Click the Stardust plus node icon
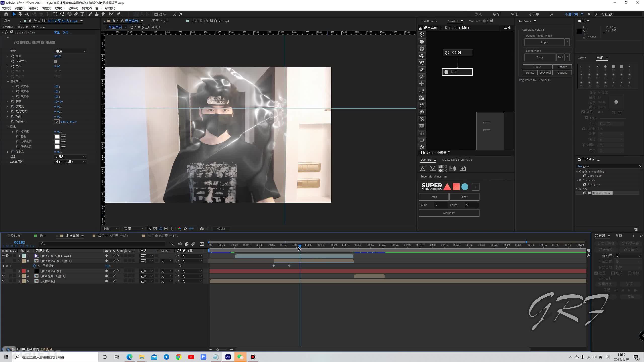 pyautogui.click(x=422, y=84)
